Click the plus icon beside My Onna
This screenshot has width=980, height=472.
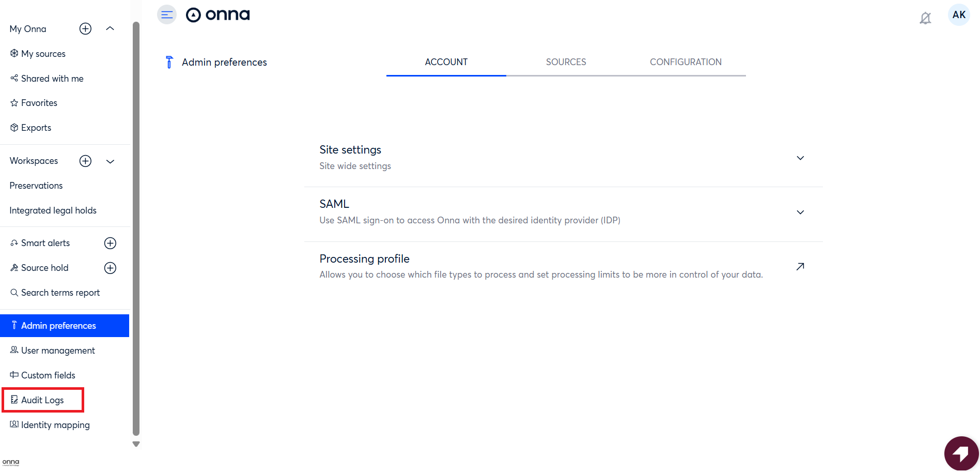[86, 29]
